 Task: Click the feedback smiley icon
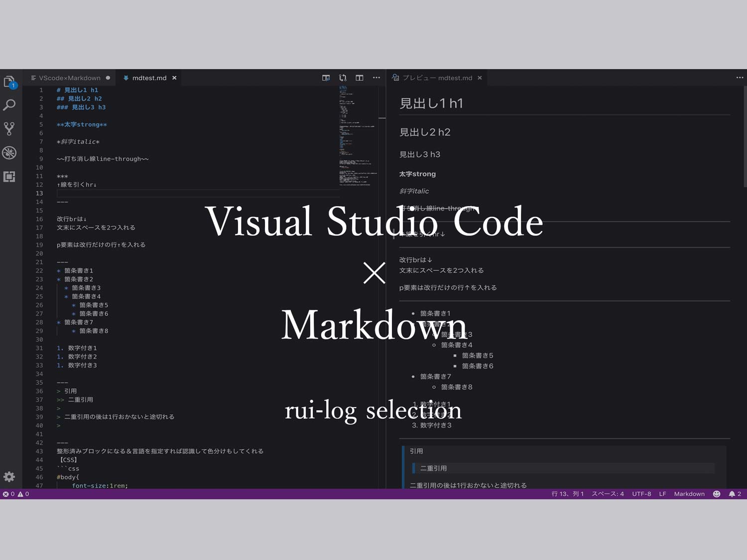point(717,494)
